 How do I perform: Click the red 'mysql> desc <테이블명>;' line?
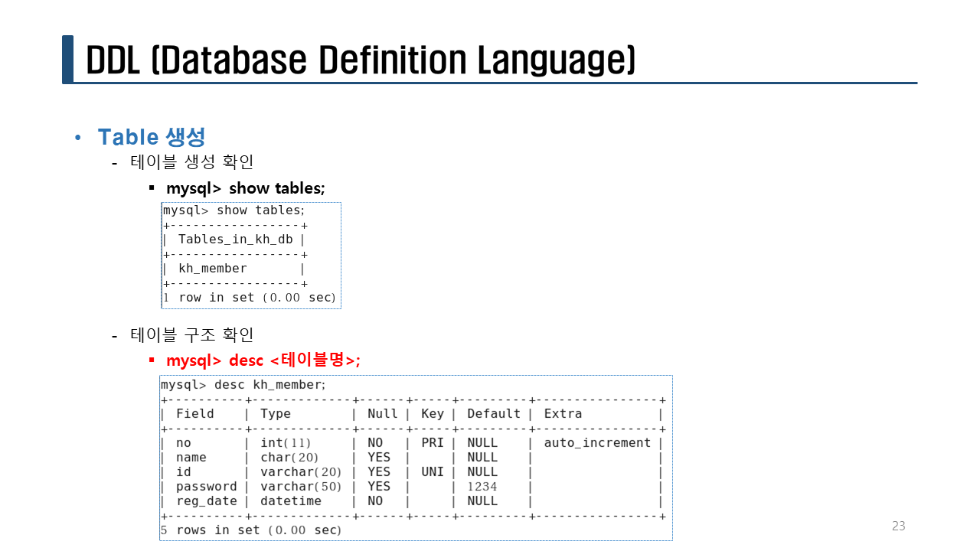coord(263,360)
